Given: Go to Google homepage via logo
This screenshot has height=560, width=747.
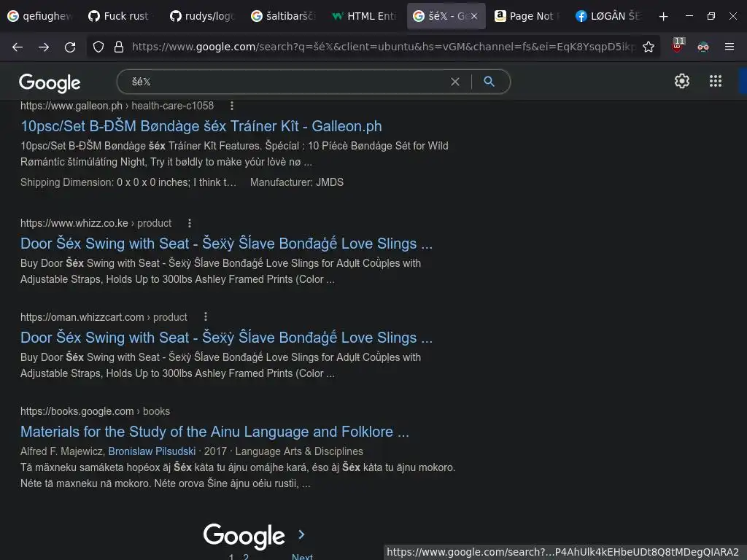Looking at the screenshot, I should [50, 83].
